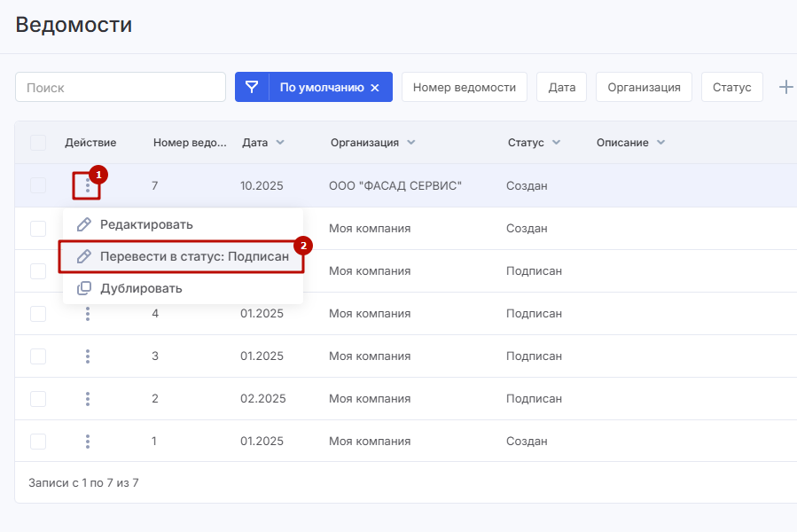This screenshot has width=797, height=532.
Task: Remove the 'По умолчанию' filter with X
Action: (375, 88)
